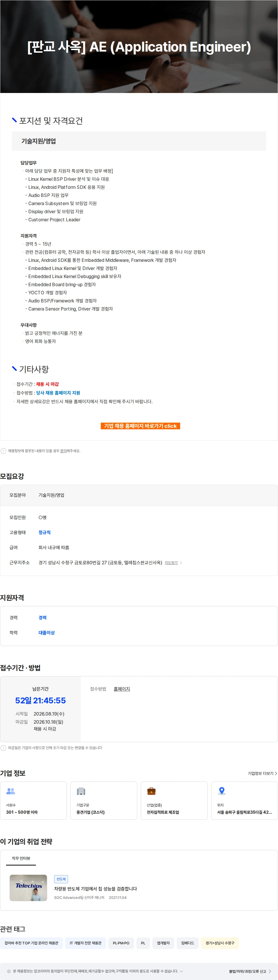This screenshot has width=278, height=980.
Task: Select the 임베디드 tag
Action: tap(187, 943)
